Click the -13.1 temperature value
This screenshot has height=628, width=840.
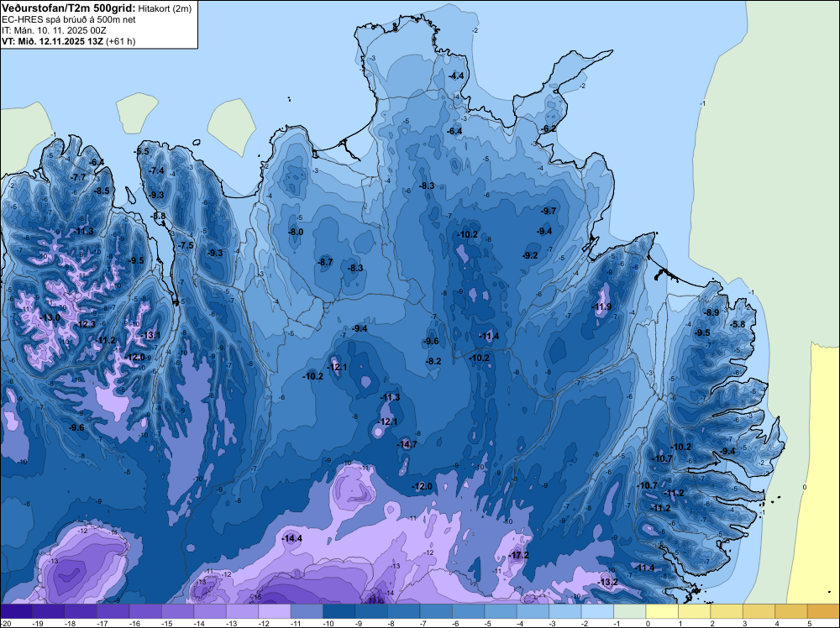[x=151, y=335]
